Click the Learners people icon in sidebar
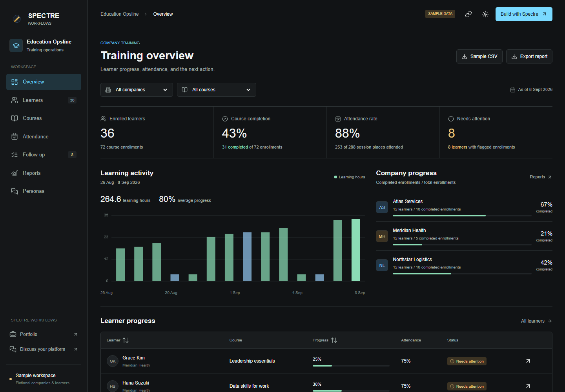The height and width of the screenshot is (392, 565). (15, 100)
